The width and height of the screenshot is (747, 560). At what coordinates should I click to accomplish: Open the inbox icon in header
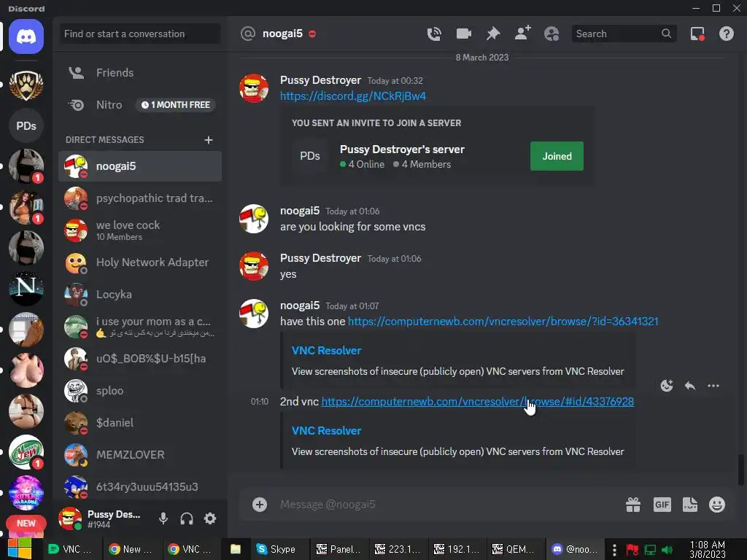pos(697,34)
